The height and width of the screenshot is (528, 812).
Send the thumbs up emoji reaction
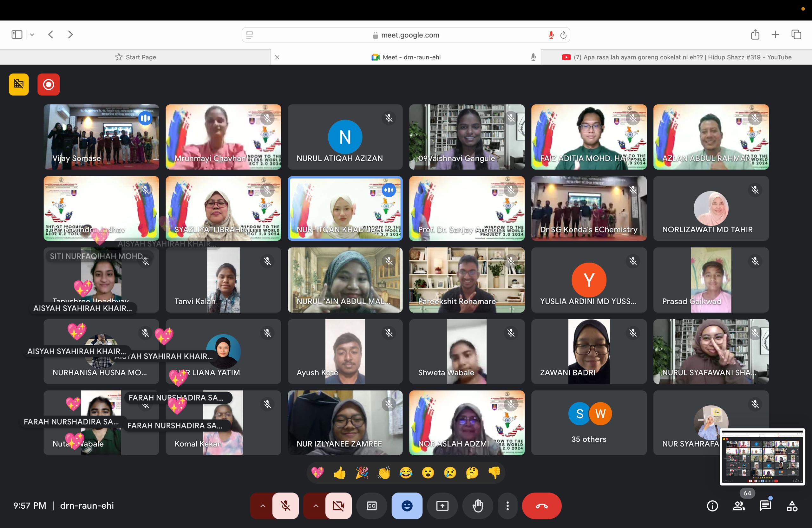point(339,473)
